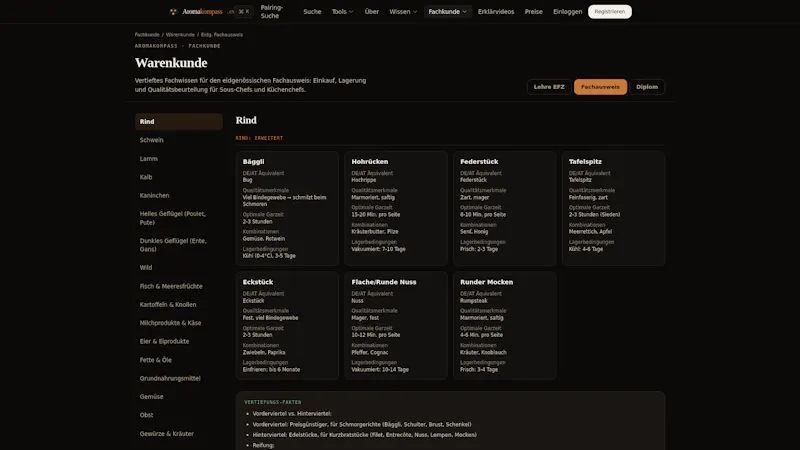Click the 'Vorderviertel vs. Hinterviertel:' bullet

pos(292,414)
